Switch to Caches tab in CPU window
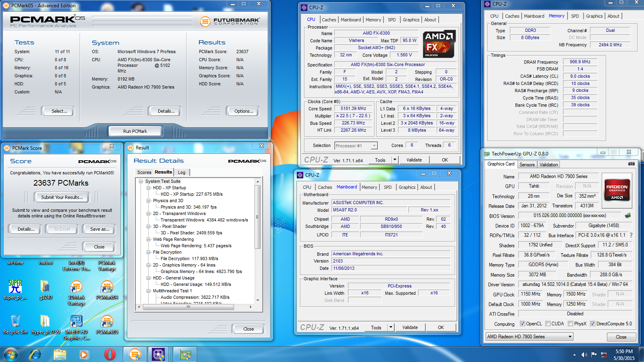Viewport: 644px width, 362px height. click(x=329, y=20)
